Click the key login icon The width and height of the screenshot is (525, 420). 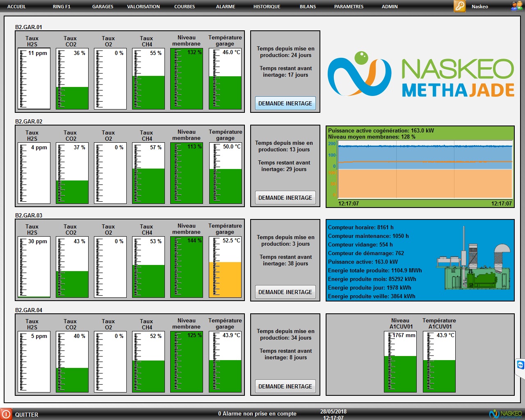[x=460, y=6]
